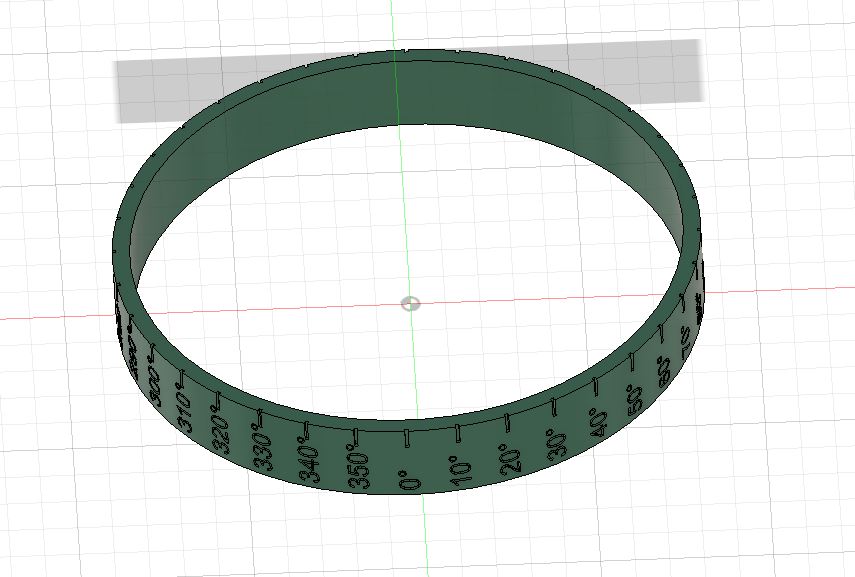
Task: Click the engraved 330° label
Action: click(262, 446)
